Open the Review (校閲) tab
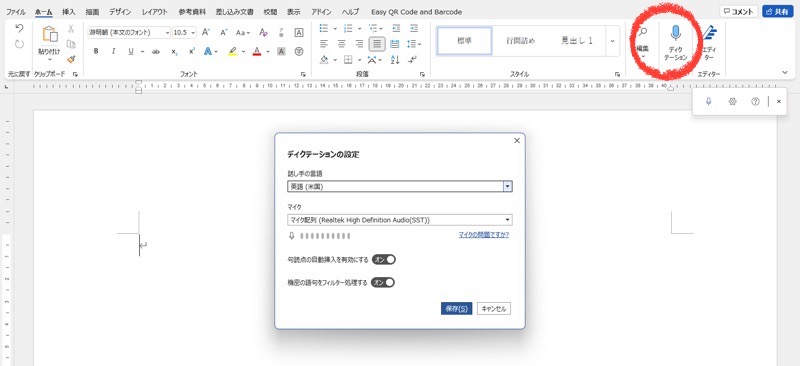This screenshot has height=366, width=800. (270, 12)
